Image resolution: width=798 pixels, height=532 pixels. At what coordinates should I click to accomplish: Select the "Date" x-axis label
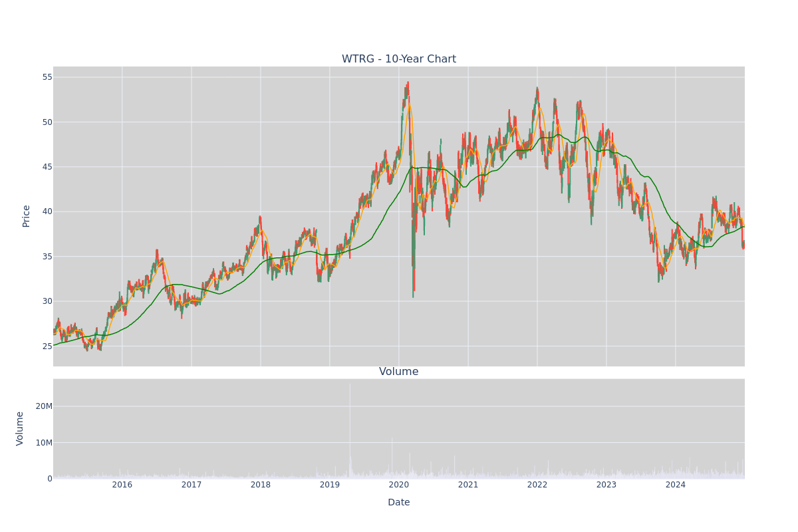[399, 503]
